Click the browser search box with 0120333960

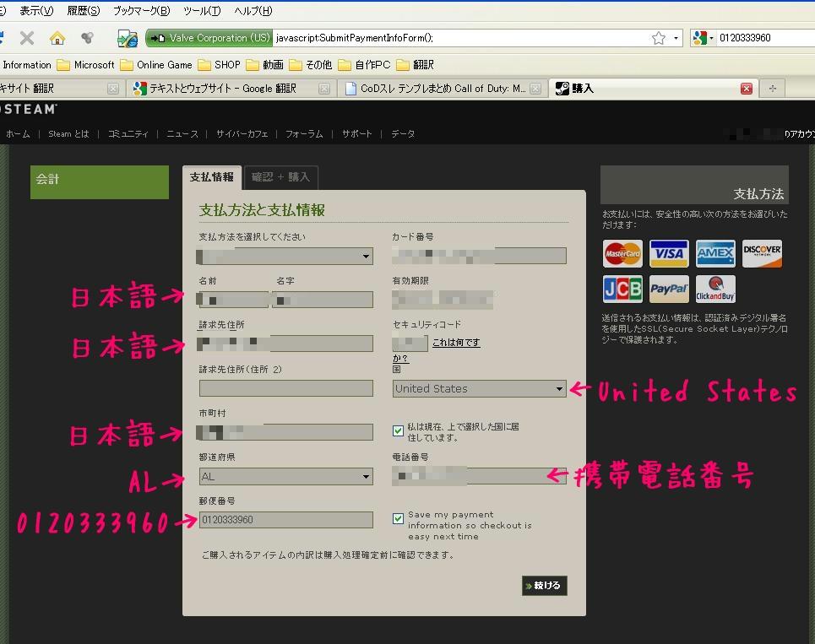pyautogui.click(x=766, y=38)
